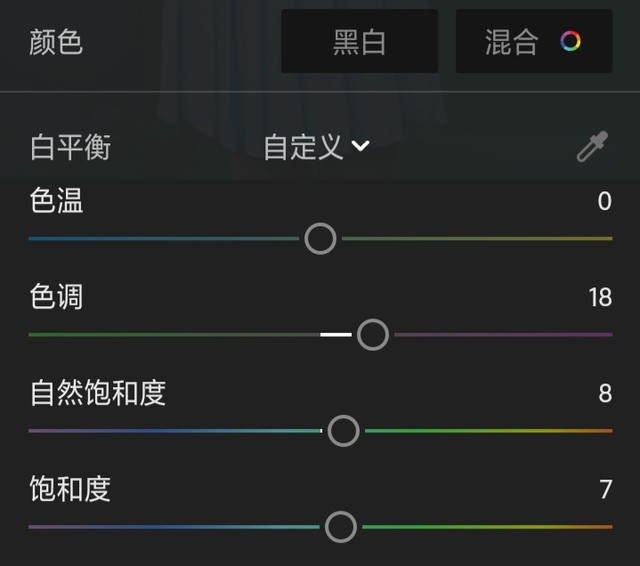Click the 白平衡 label

pos(70,148)
